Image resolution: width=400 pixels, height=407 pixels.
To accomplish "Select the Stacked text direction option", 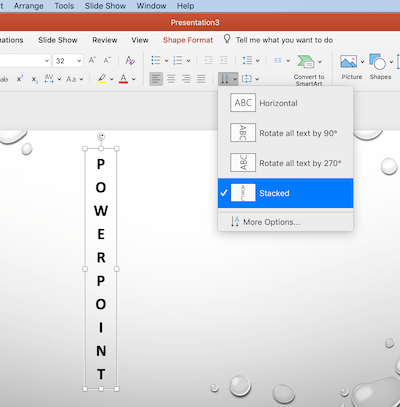I will tap(285, 193).
